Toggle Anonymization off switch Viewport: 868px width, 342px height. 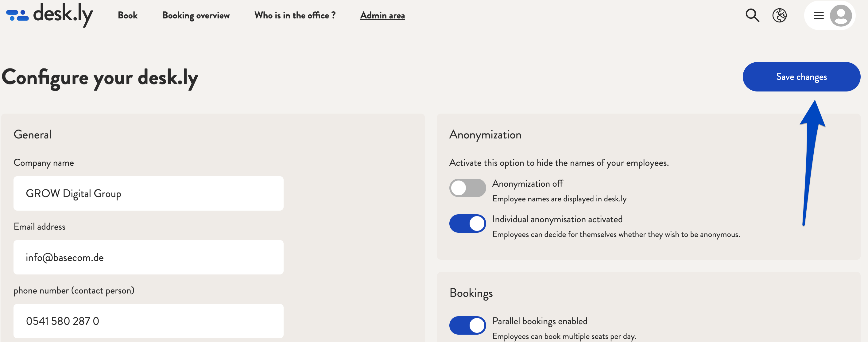[467, 187]
